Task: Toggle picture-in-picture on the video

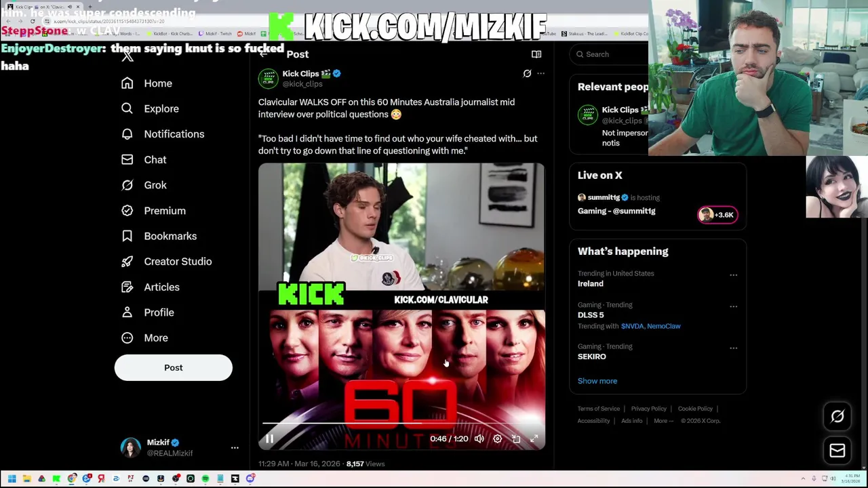Action: click(516, 439)
